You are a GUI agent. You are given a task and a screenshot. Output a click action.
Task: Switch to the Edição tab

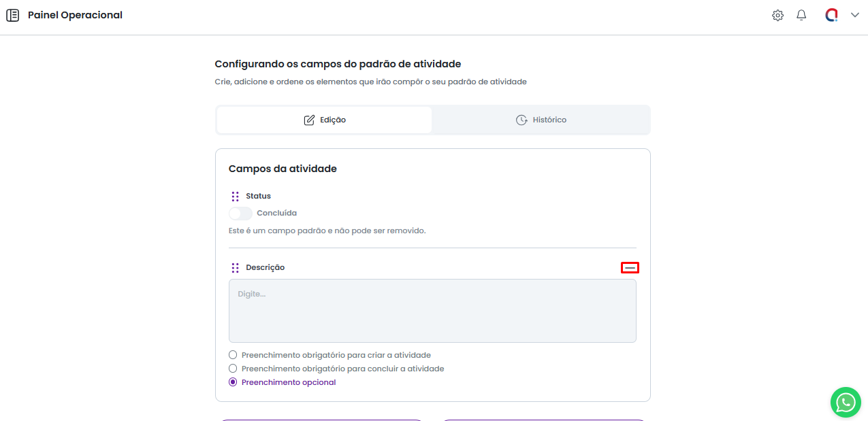tap(324, 120)
